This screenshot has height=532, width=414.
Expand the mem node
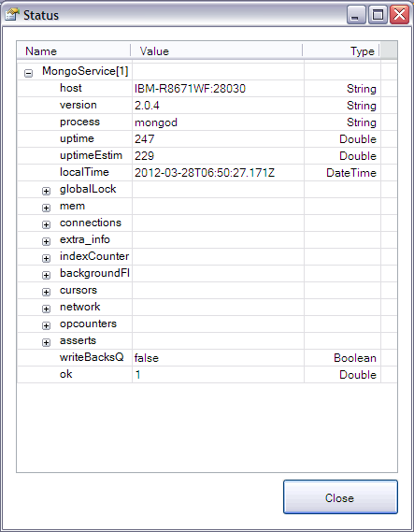tap(46, 208)
